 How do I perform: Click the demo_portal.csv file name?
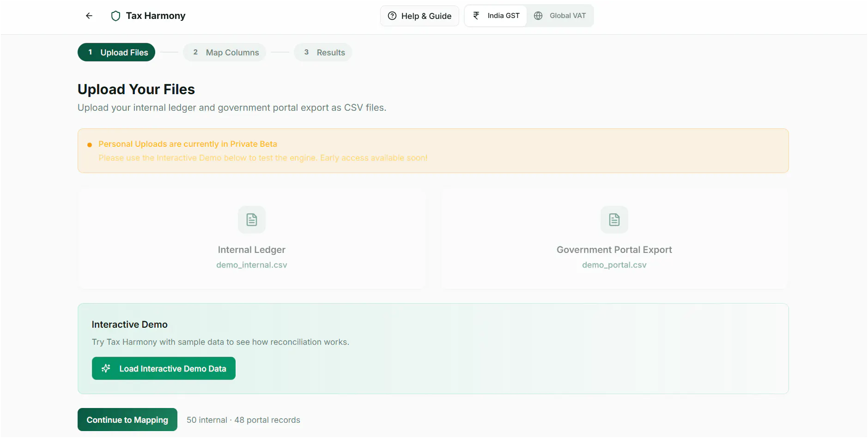(x=614, y=265)
